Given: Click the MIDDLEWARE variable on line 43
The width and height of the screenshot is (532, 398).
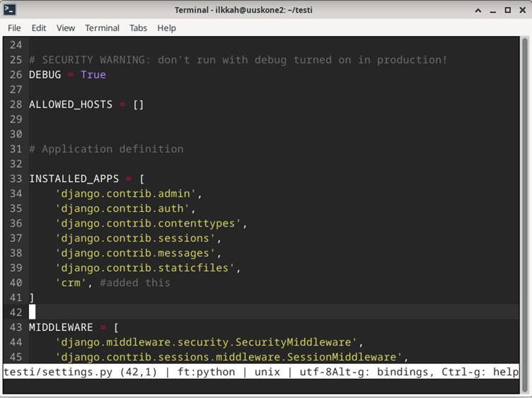Looking at the screenshot, I should pos(61,328).
